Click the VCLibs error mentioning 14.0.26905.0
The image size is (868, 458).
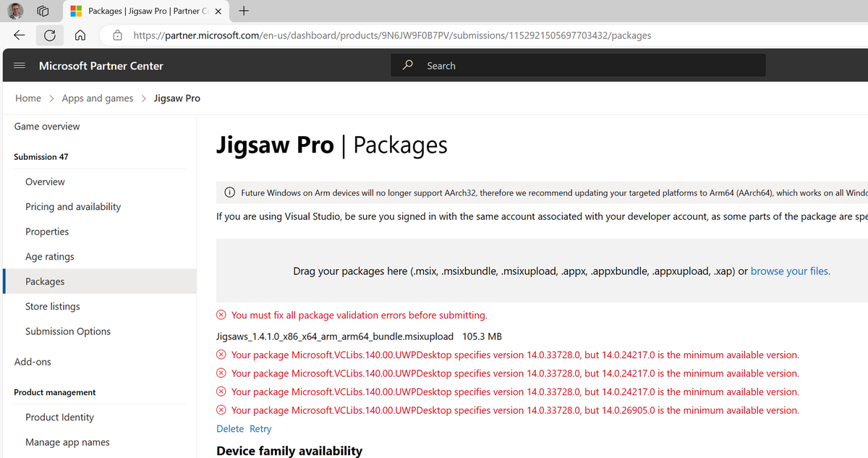515,410
